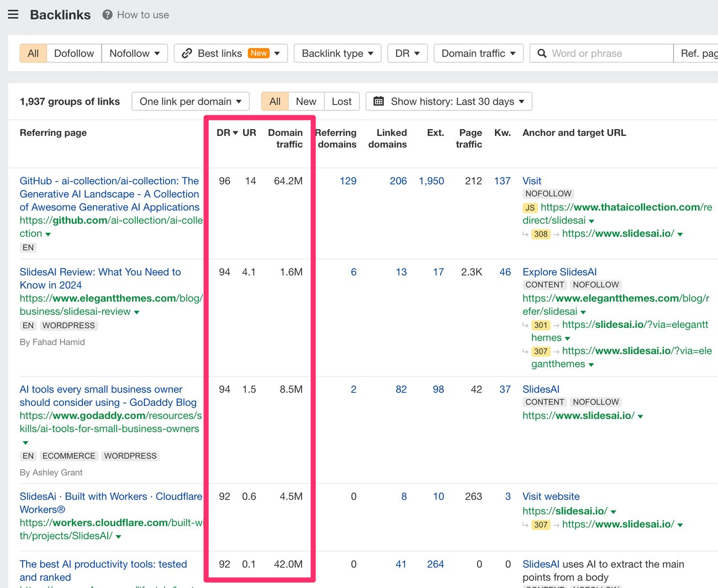Viewport: 718px width, 588px height.
Task: Open The best AI productivity tools link
Action: coord(103,571)
